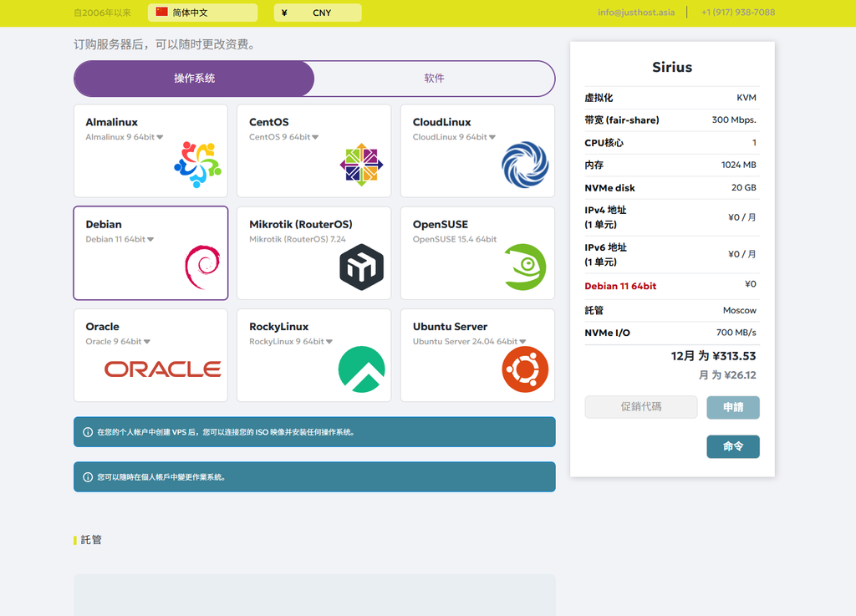Select the OpenSUSE card title
The height and width of the screenshot is (616, 856).
(x=441, y=224)
